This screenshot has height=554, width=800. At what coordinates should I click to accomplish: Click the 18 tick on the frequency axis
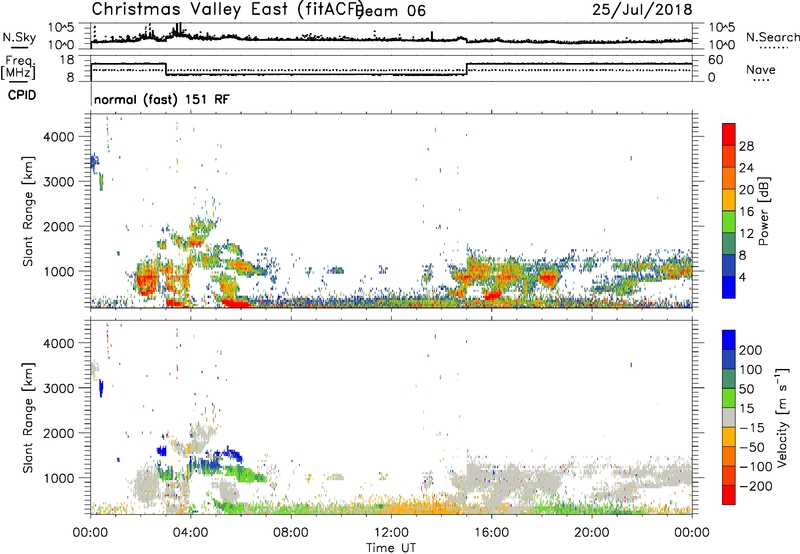click(66, 60)
